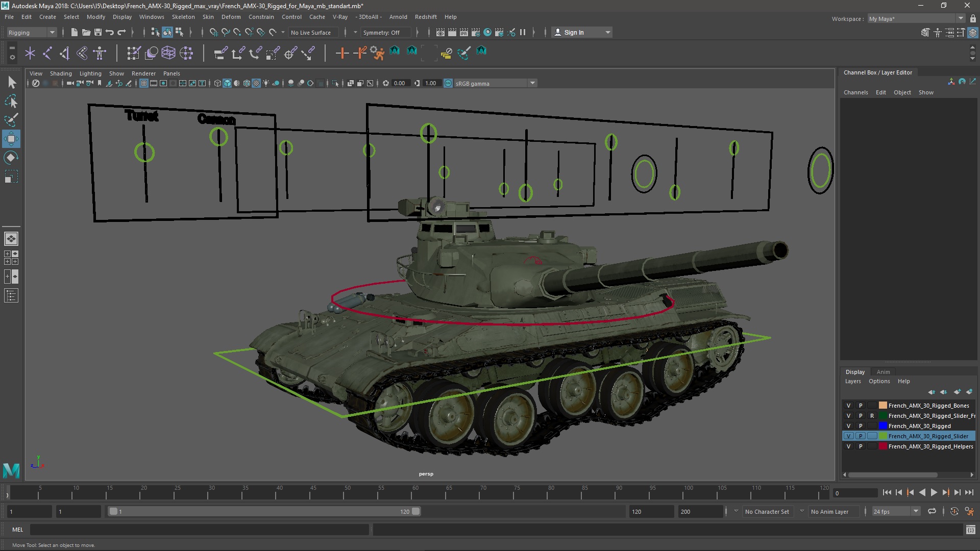The image size is (980, 551).
Task: Click the green French_AMX_30_Rigged_Slider layer color swatch
Action: click(883, 436)
